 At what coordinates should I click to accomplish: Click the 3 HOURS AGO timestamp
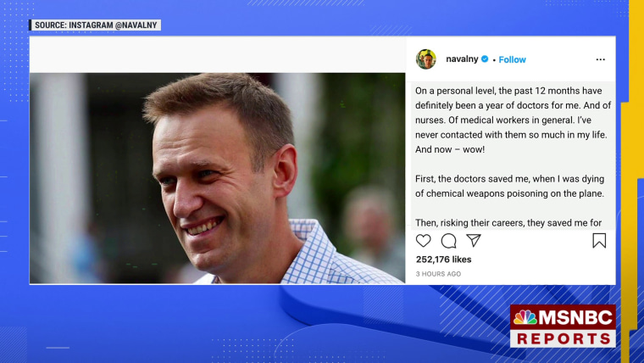pyautogui.click(x=438, y=274)
